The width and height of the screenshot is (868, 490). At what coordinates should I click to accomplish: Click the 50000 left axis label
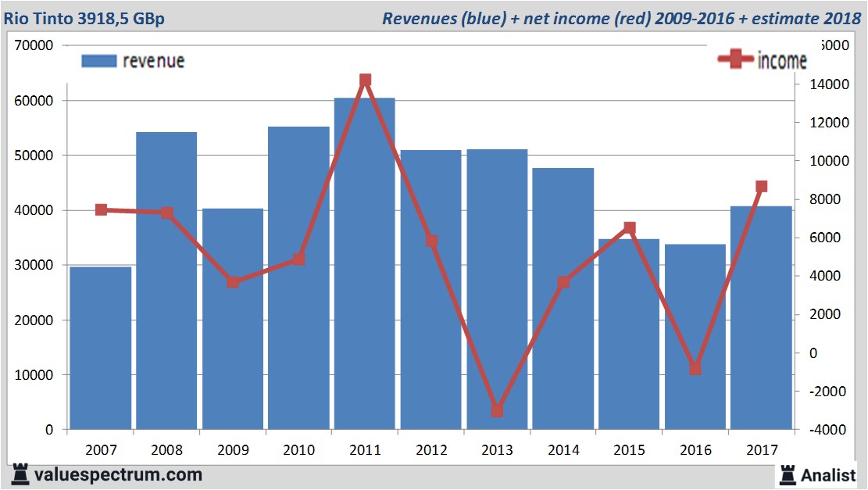click(x=34, y=156)
